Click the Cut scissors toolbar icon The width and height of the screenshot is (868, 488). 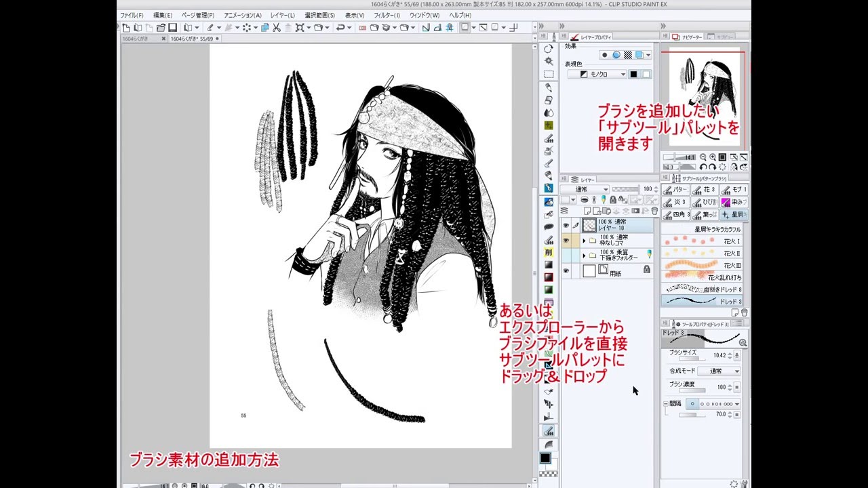point(276,28)
